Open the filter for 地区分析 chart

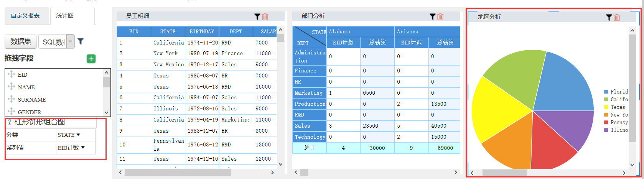[609, 17]
